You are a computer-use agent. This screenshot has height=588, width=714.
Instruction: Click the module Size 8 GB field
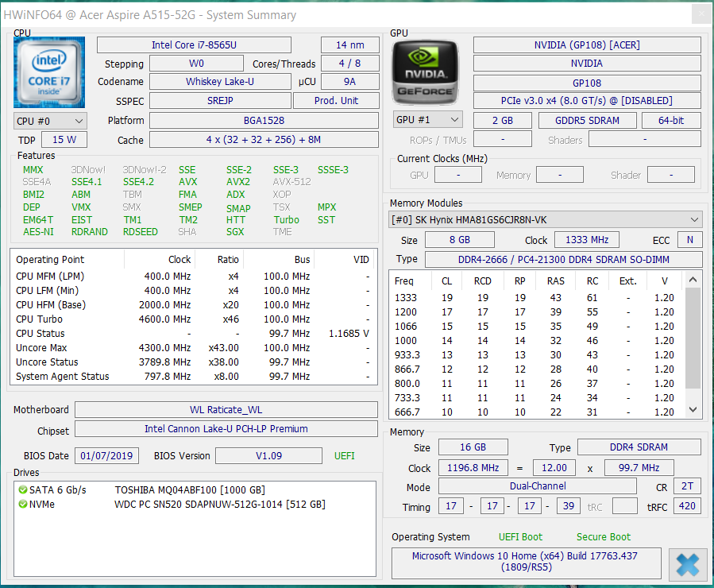460,240
